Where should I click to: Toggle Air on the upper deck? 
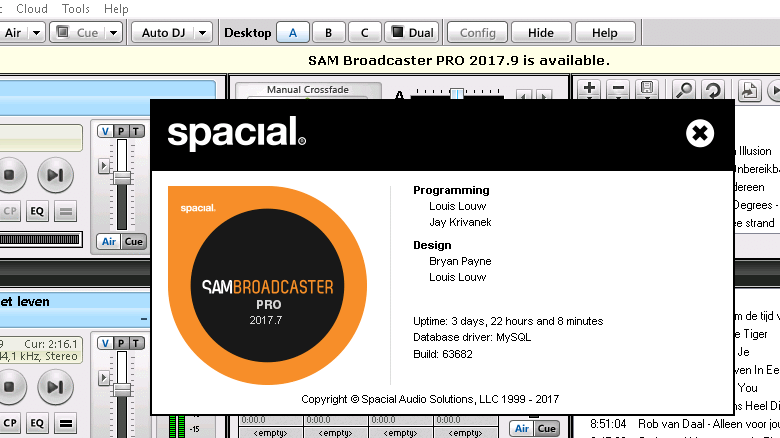click(x=109, y=241)
